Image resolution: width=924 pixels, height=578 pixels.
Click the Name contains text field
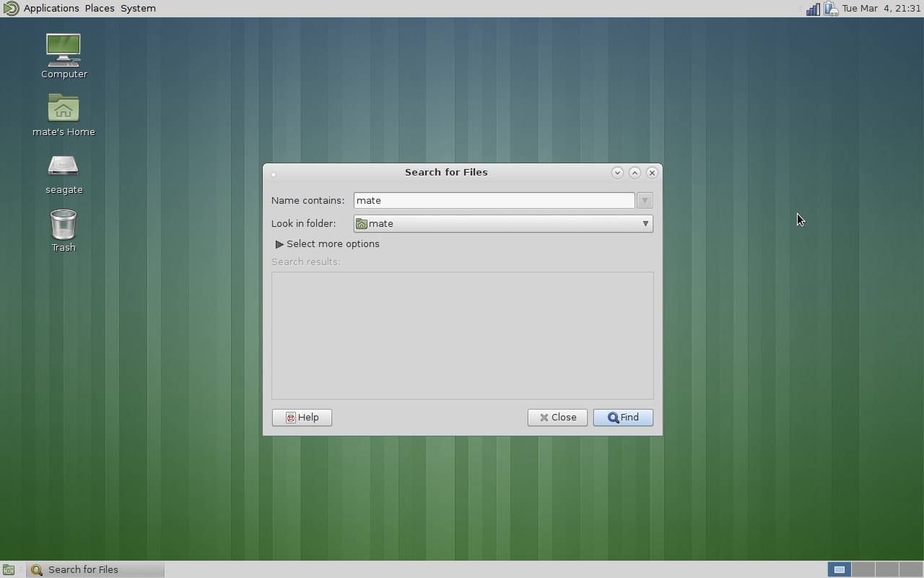[x=494, y=201]
